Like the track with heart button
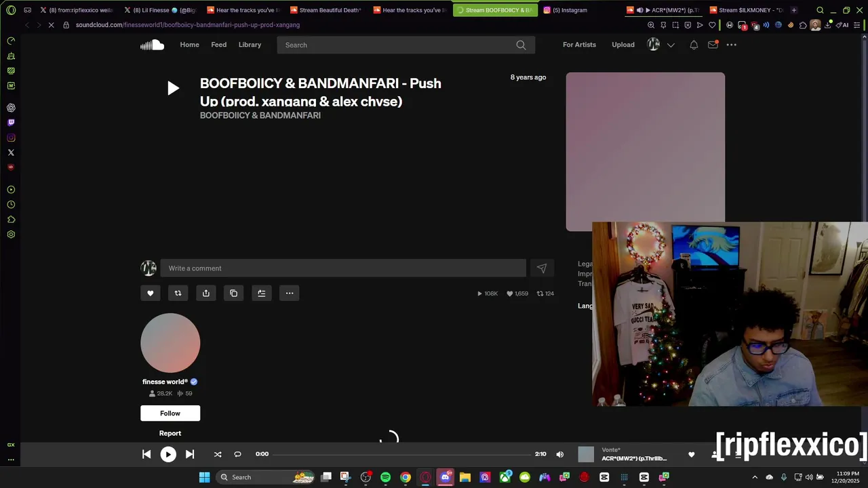Viewport: 868px width, 488px height. tap(151, 293)
